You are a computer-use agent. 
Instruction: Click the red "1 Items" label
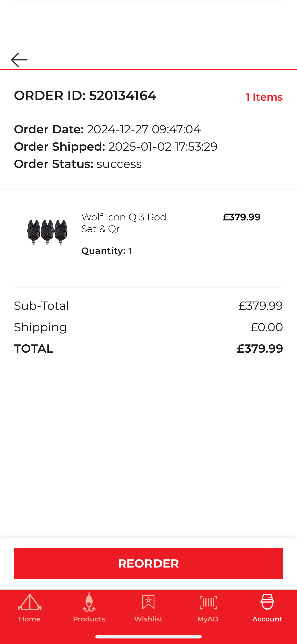[264, 97]
